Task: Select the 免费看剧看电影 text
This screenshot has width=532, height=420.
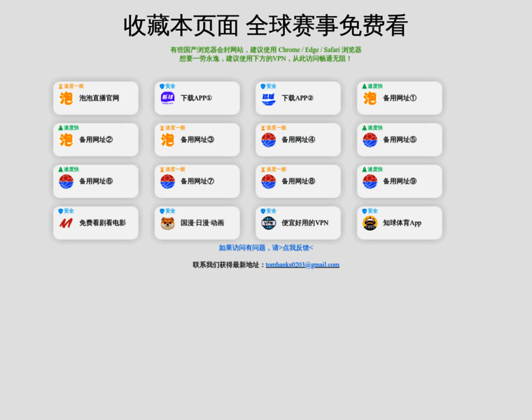Action: tap(102, 223)
